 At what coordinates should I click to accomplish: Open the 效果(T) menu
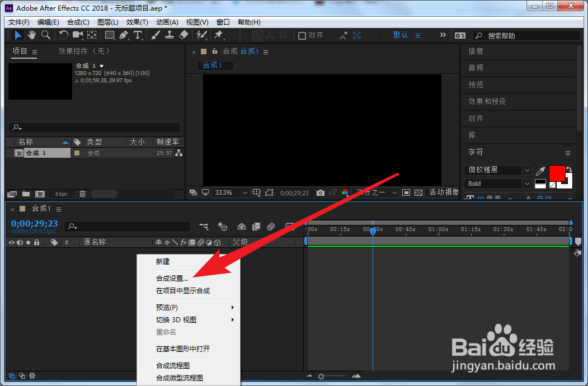137,22
